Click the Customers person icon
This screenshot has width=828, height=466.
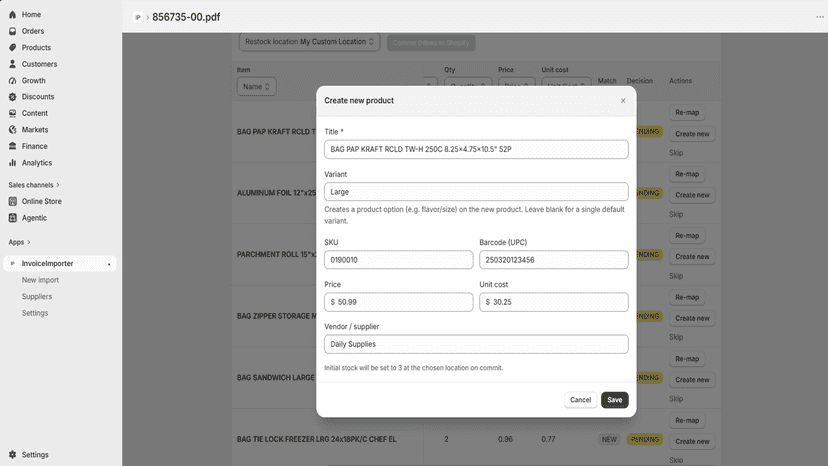point(13,64)
